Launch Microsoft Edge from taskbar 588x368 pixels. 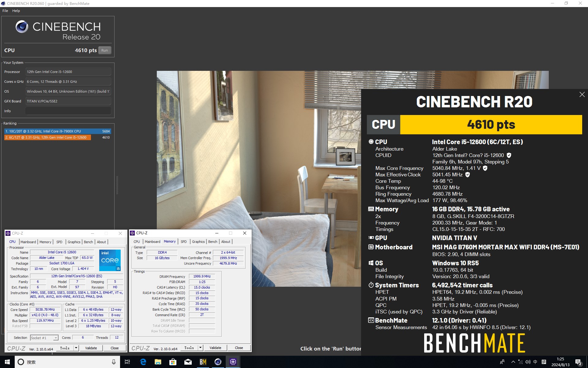point(143,362)
